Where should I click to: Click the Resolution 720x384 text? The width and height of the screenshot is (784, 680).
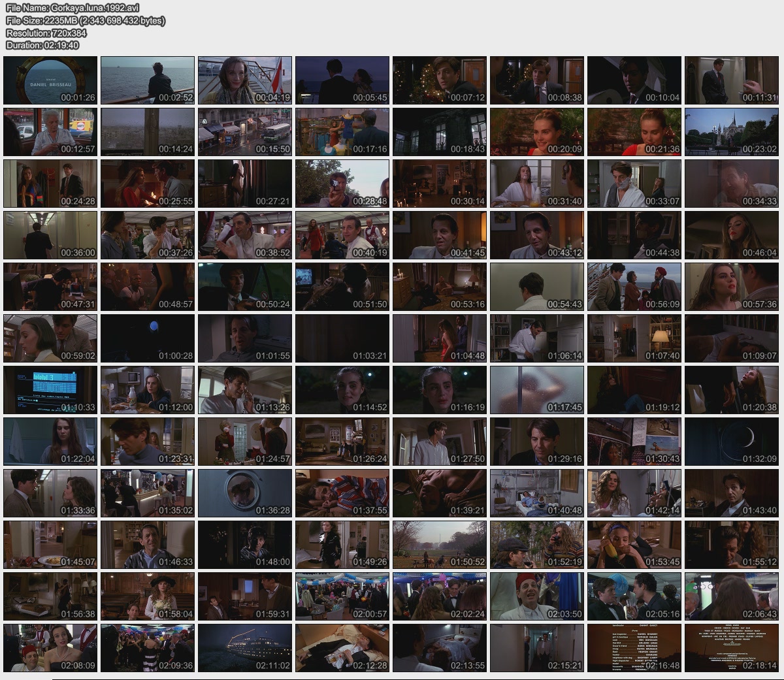pos(46,33)
